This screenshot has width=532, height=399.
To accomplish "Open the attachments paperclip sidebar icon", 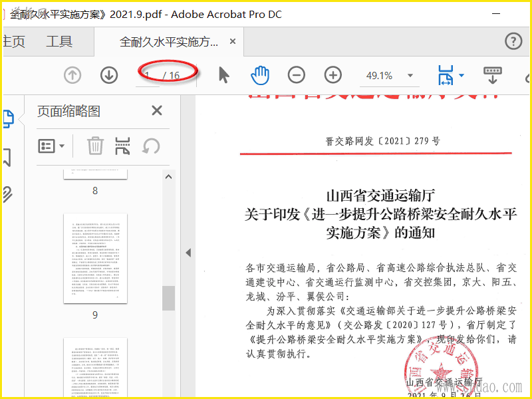I will (x=7, y=194).
